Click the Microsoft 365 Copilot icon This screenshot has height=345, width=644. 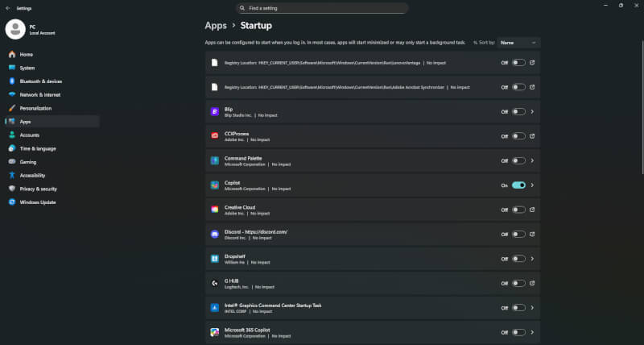tap(215, 332)
